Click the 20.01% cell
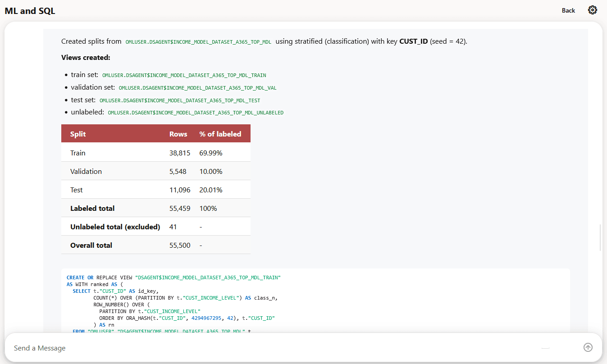Viewport: 607px width, 364px height. [x=211, y=190]
